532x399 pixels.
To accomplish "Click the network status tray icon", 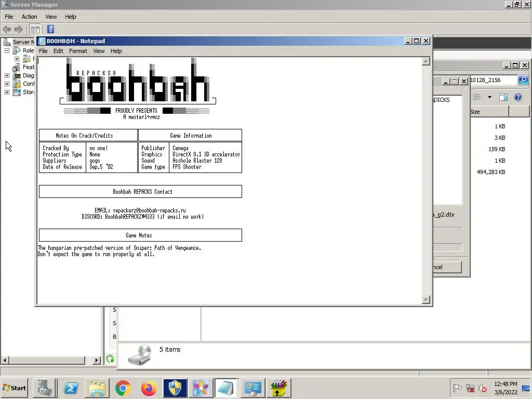I will (x=470, y=388).
